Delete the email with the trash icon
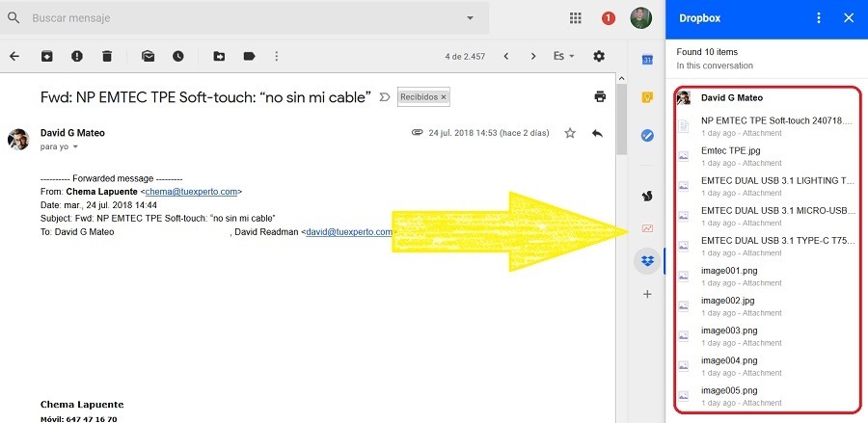 point(106,57)
